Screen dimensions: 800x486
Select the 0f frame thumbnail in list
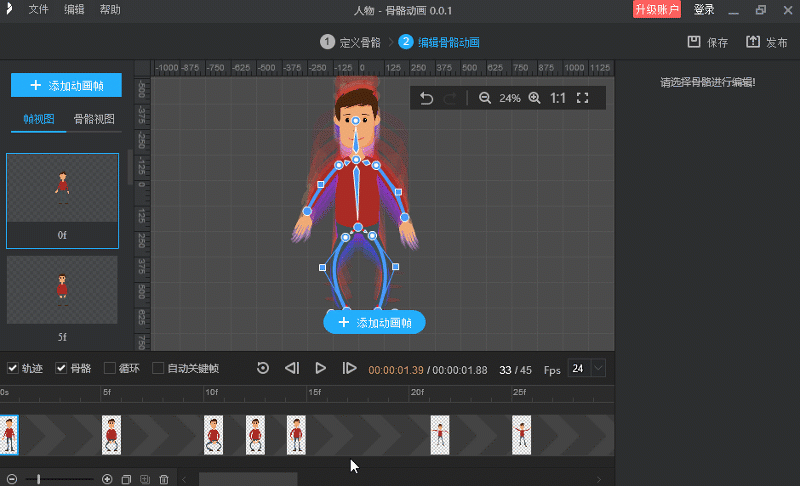(62, 200)
